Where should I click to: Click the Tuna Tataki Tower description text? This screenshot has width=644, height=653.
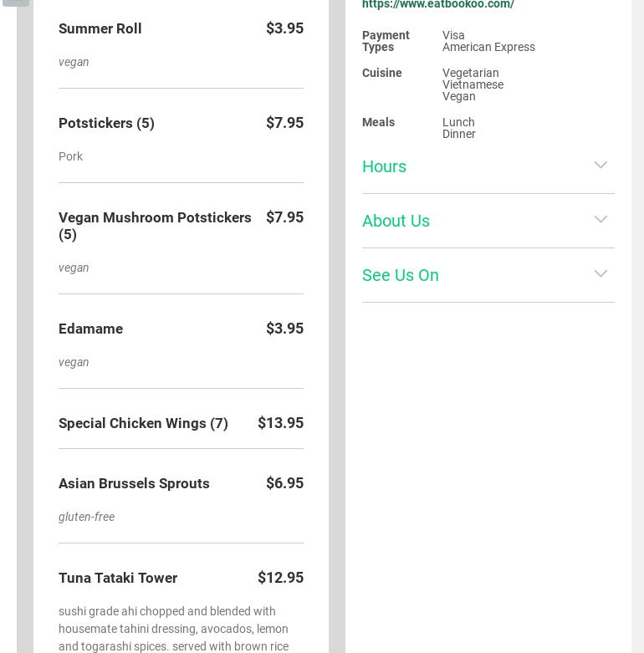(x=173, y=629)
